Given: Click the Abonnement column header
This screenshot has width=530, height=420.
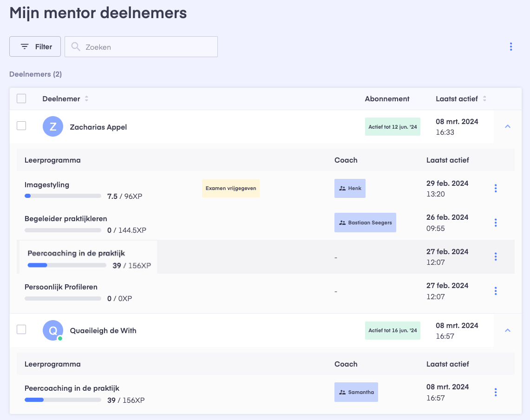Looking at the screenshot, I should coord(387,99).
